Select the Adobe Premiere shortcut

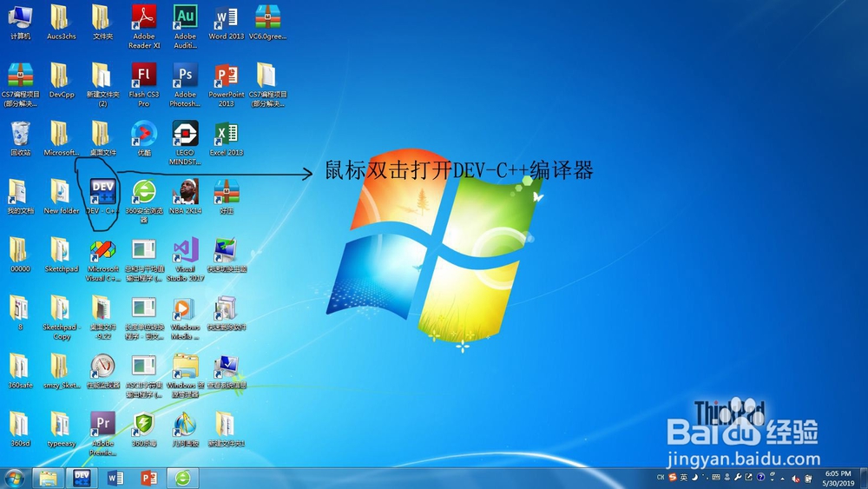(102, 433)
